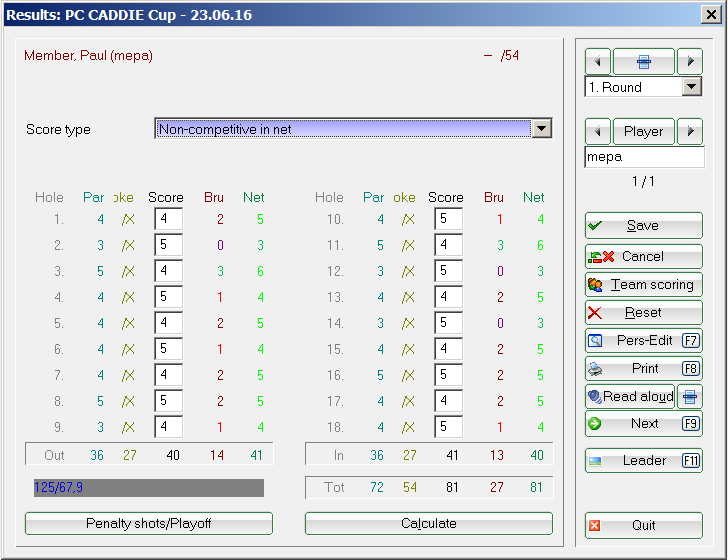The height and width of the screenshot is (560, 728).
Task: Click the score field for hole 16
Action: point(448,375)
